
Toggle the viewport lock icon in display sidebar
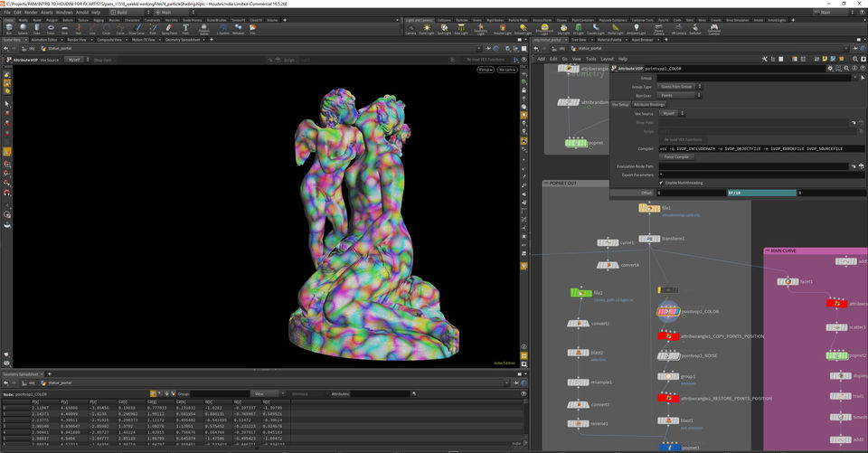pos(524,90)
